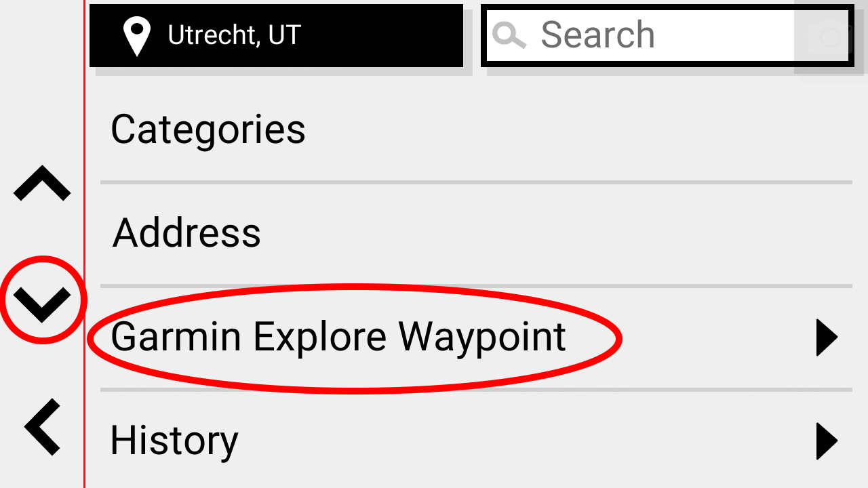Tap the location pin icon
The image size is (868, 488).
point(137,36)
